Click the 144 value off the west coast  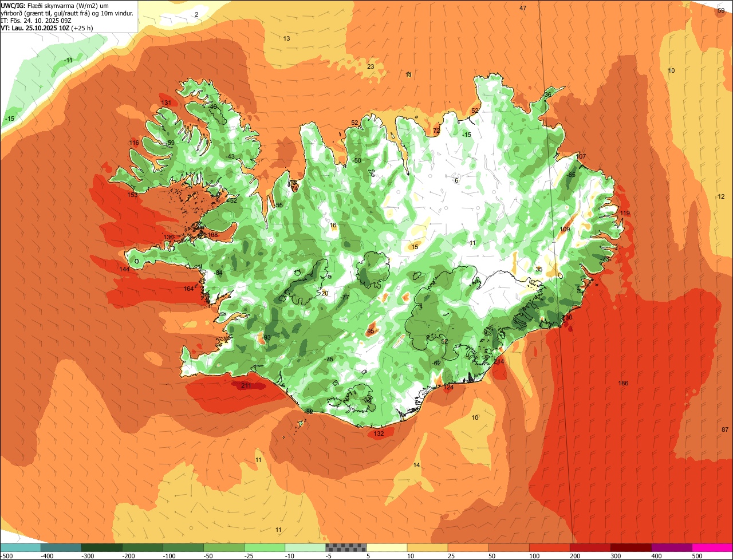124,269
